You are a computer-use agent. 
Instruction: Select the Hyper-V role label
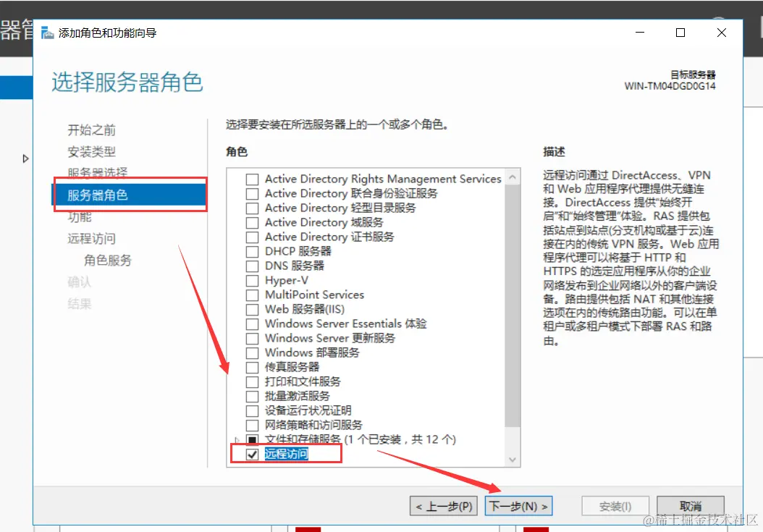[287, 280]
